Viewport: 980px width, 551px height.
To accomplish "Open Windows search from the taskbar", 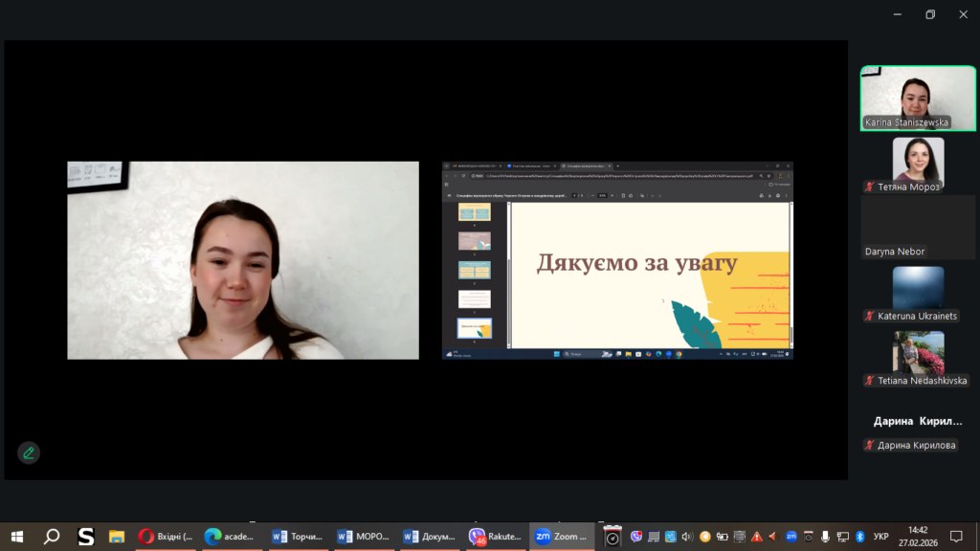I will 52,537.
